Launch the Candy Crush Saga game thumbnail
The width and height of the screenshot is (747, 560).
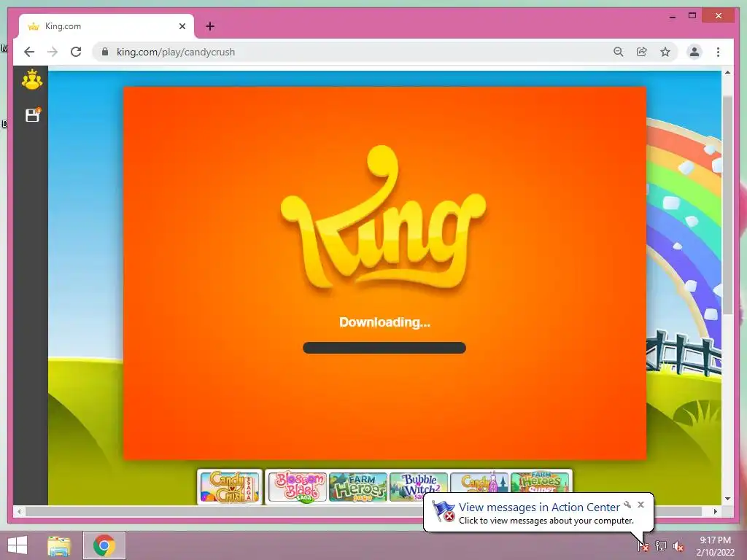(x=230, y=486)
